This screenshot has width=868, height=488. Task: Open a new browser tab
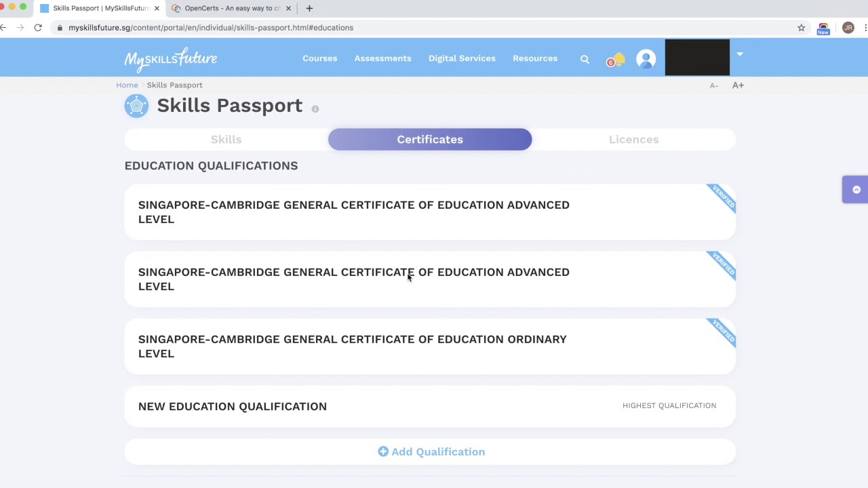309,8
